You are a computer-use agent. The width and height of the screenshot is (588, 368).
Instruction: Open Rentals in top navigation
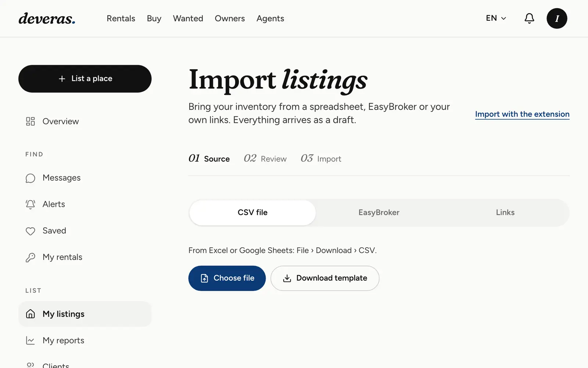(x=121, y=18)
